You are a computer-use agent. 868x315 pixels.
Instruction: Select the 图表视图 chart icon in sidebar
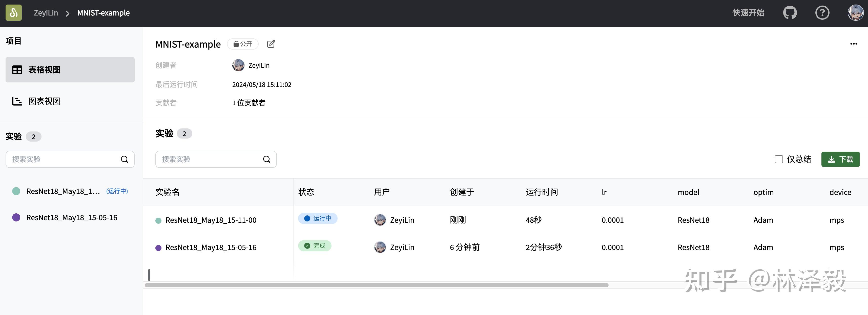pyautogui.click(x=17, y=101)
